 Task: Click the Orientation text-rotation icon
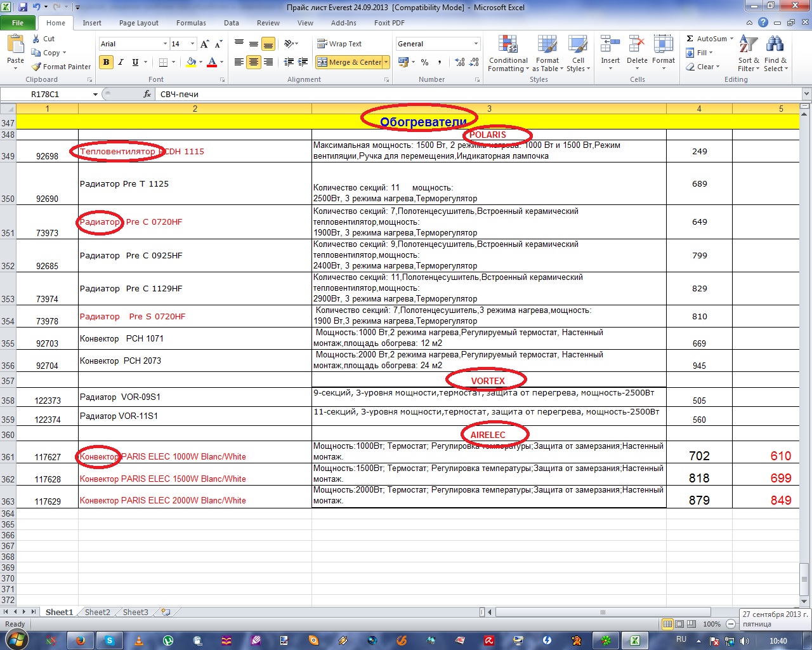coord(289,44)
